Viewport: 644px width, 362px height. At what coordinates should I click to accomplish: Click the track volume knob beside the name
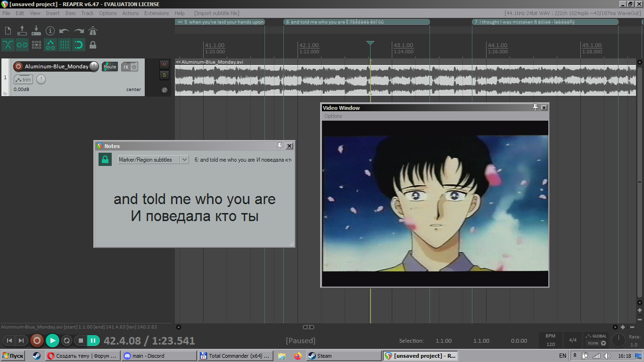94,66
